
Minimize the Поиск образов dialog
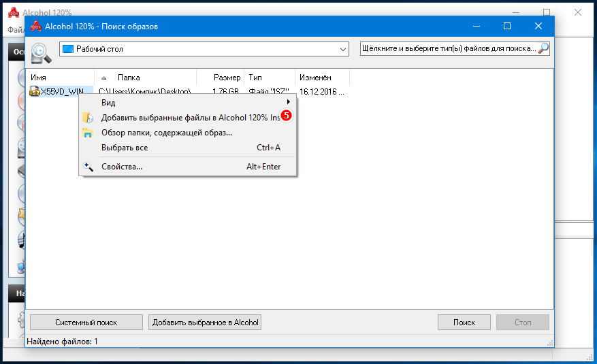pyautogui.click(x=477, y=26)
